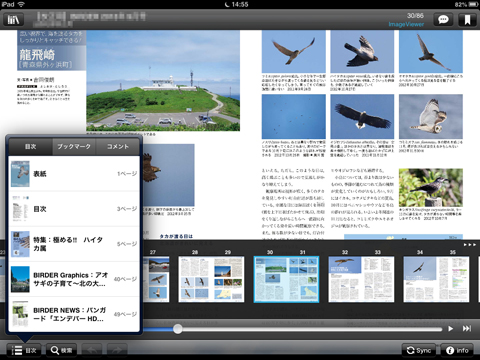Select the 目次 tab in popover
This screenshot has height=360, width=480.
(x=31, y=146)
